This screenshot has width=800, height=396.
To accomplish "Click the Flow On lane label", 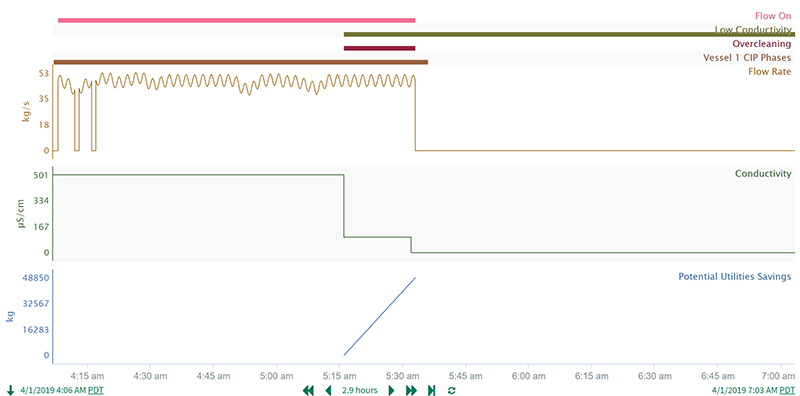I will (x=773, y=16).
